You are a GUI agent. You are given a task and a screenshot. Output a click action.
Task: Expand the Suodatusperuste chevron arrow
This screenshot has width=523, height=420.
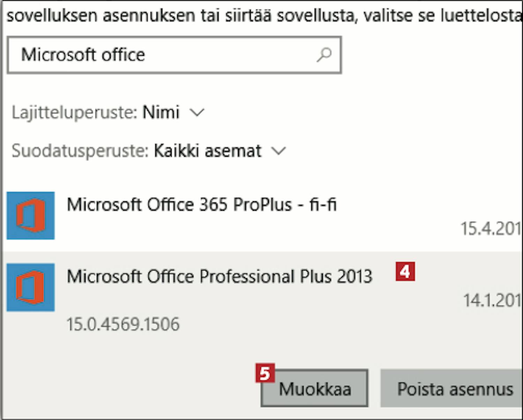(x=278, y=151)
